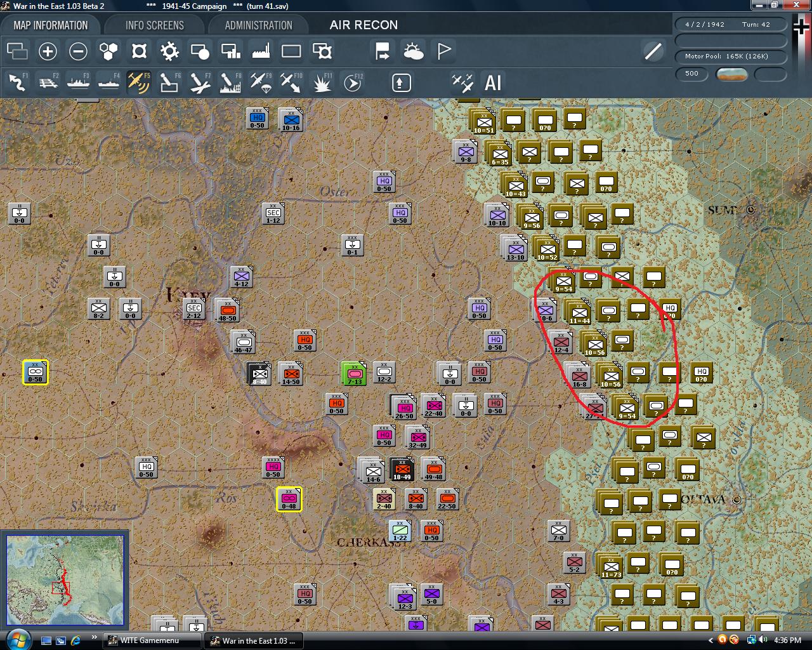Select the yellow-highlighted 0-50 unit counter

click(x=36, y=373)
